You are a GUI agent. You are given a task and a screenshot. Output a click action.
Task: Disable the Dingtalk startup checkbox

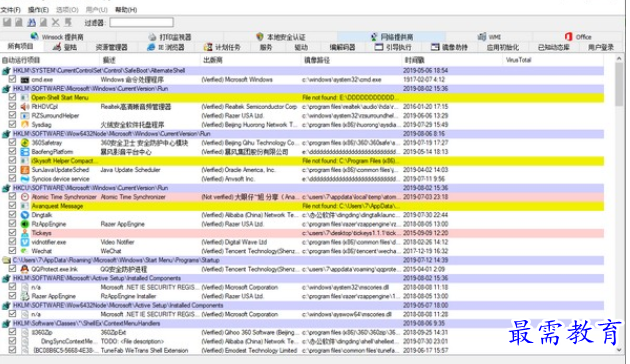coord(12,215)
